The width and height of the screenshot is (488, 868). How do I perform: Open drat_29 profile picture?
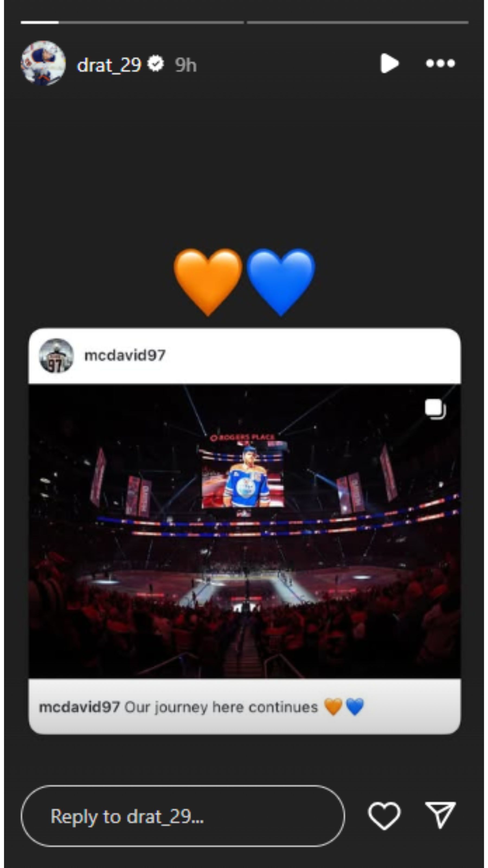tap(43, 63)
